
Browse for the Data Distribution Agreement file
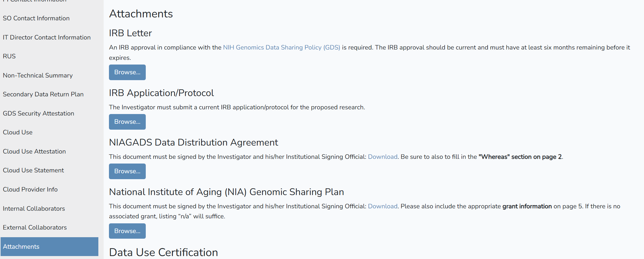tap(127, 171)
